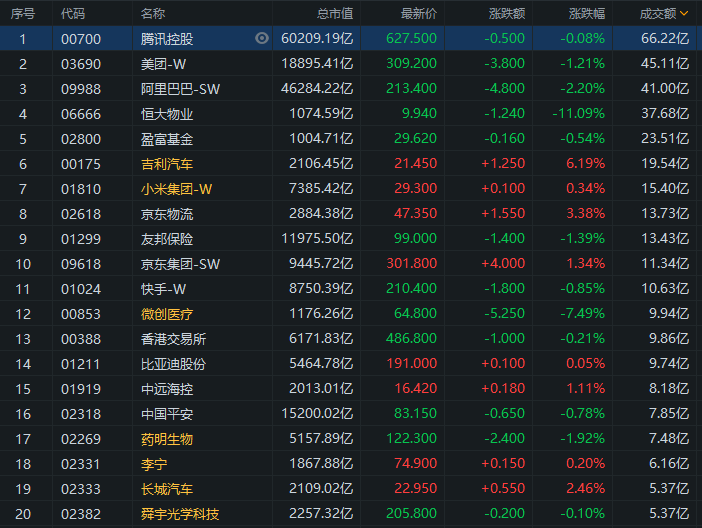Click on 小米集团-W stock name
The height and width of the screenshot is (528, 702).
pos(175,189)
